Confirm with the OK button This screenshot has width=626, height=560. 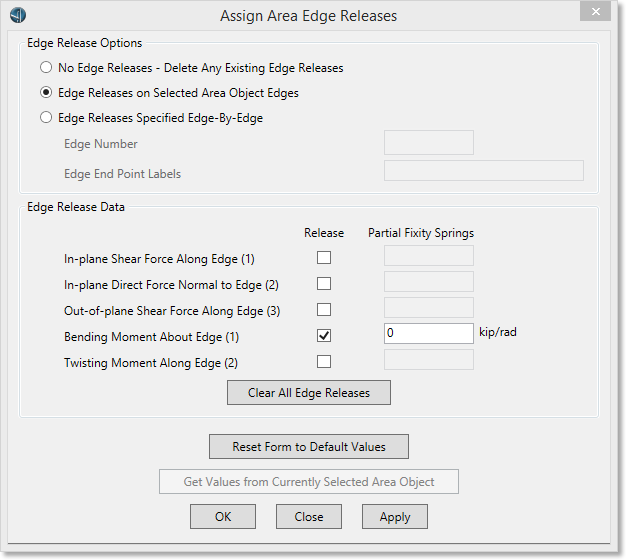click(x=223, y=517)
